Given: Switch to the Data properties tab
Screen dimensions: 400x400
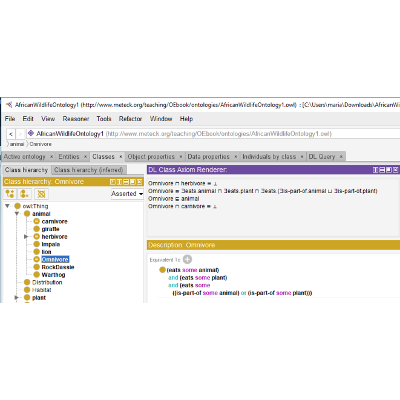Looking at the screenshot, I should [209, 157].
